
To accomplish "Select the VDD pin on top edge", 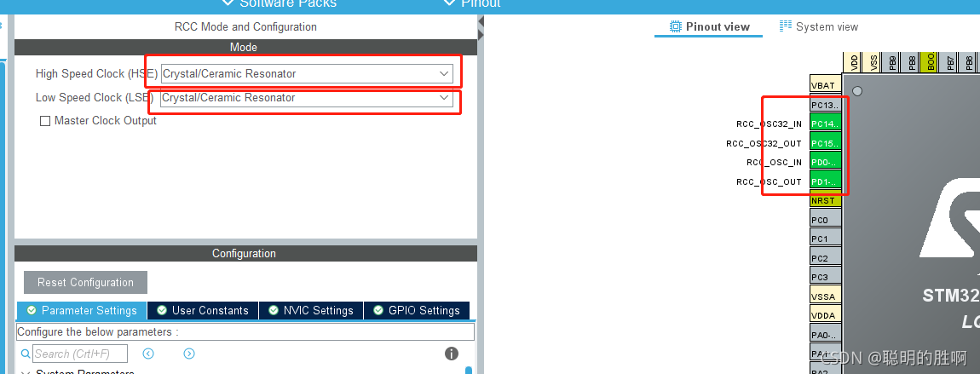I will coord(854,62).
